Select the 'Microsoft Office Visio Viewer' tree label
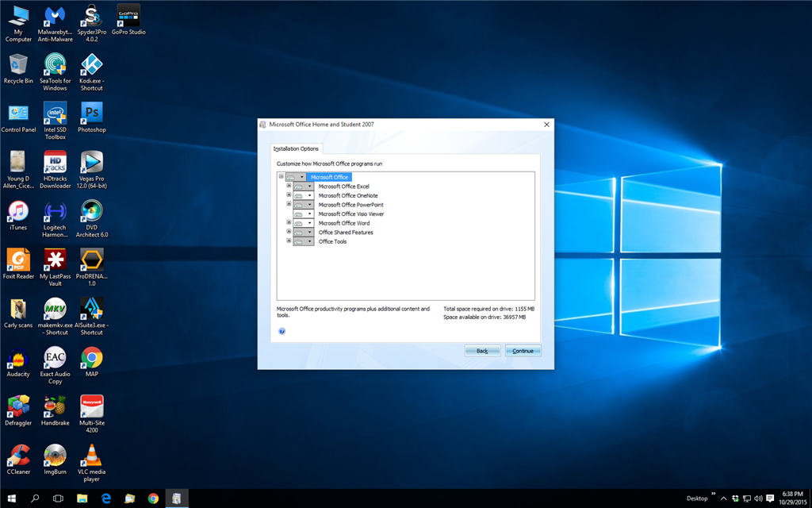 [x=351, y=214]
